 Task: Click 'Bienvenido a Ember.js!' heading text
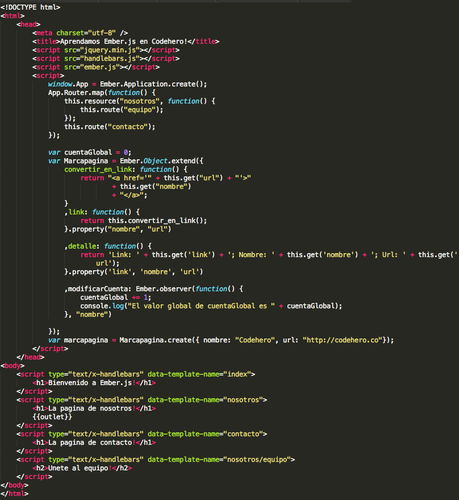coord(92,383)
